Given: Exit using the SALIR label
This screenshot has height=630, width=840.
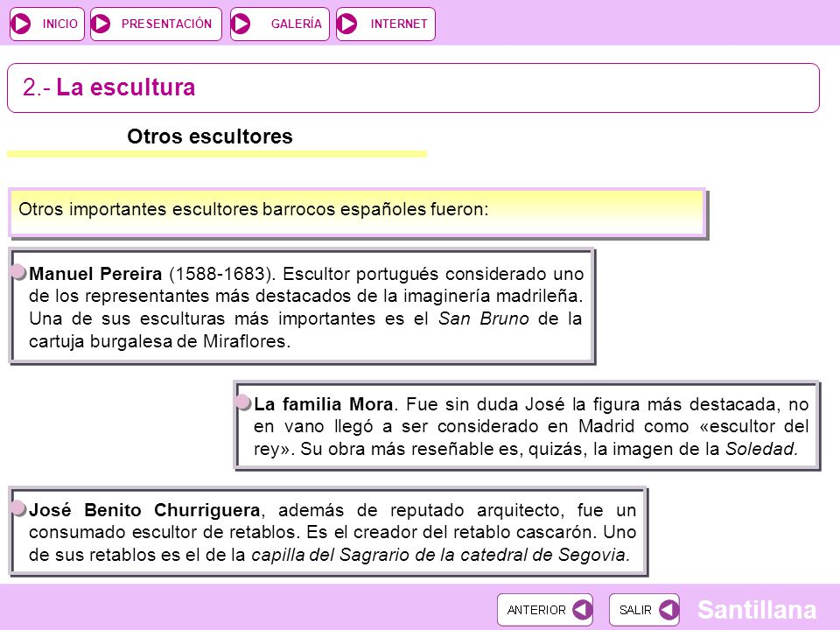Looking at the screenshot, I should pyautogui.click(x=635, y=610).
